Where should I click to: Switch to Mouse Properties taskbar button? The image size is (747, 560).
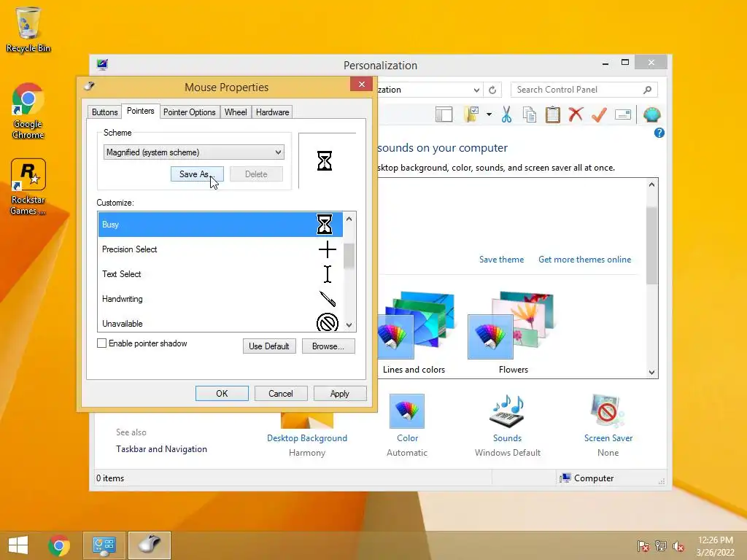(150, 545)
